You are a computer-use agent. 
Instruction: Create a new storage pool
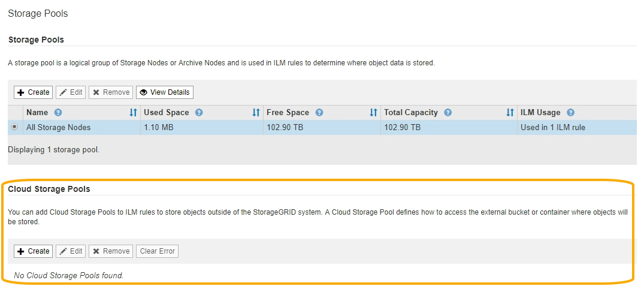(x=34, y=92)
